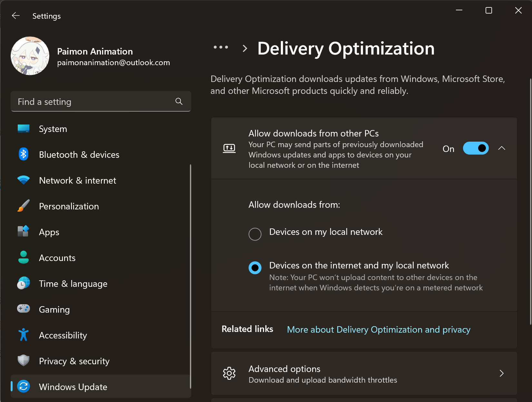The height and width of the screenshot is (402, 532).
Task: Click the back arrow icon
Action: point(15,16)
